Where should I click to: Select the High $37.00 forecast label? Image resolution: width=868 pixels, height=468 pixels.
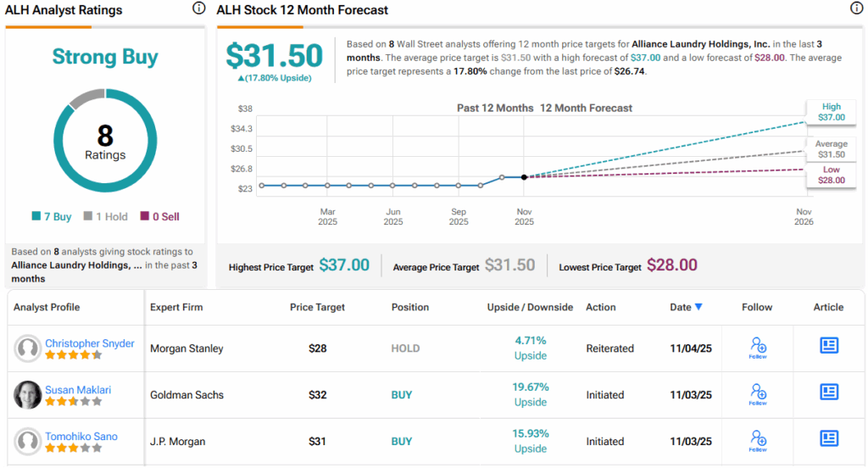(830, 112)
